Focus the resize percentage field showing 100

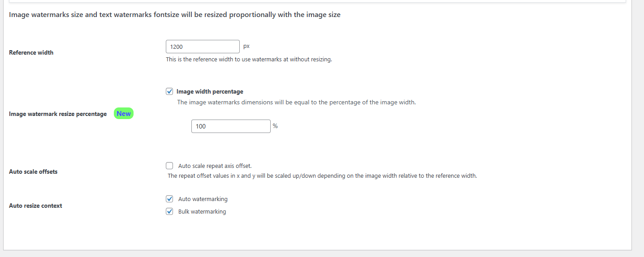pos(231,126)
